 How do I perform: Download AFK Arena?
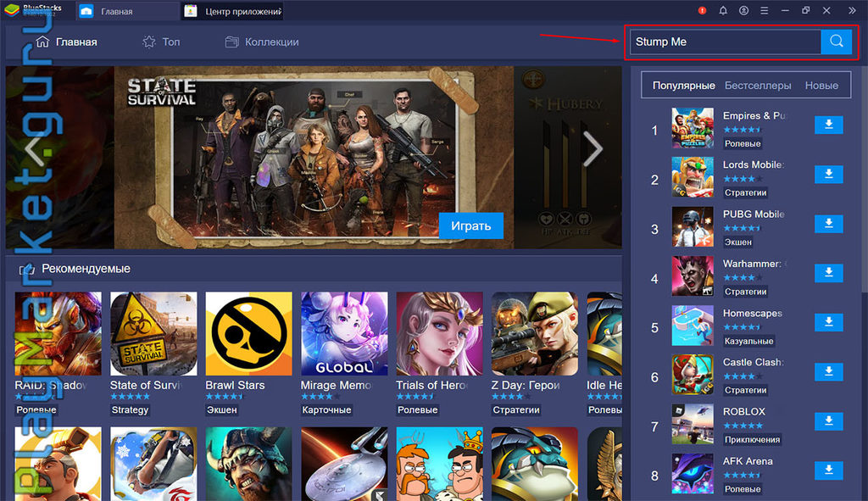[829, 470]
